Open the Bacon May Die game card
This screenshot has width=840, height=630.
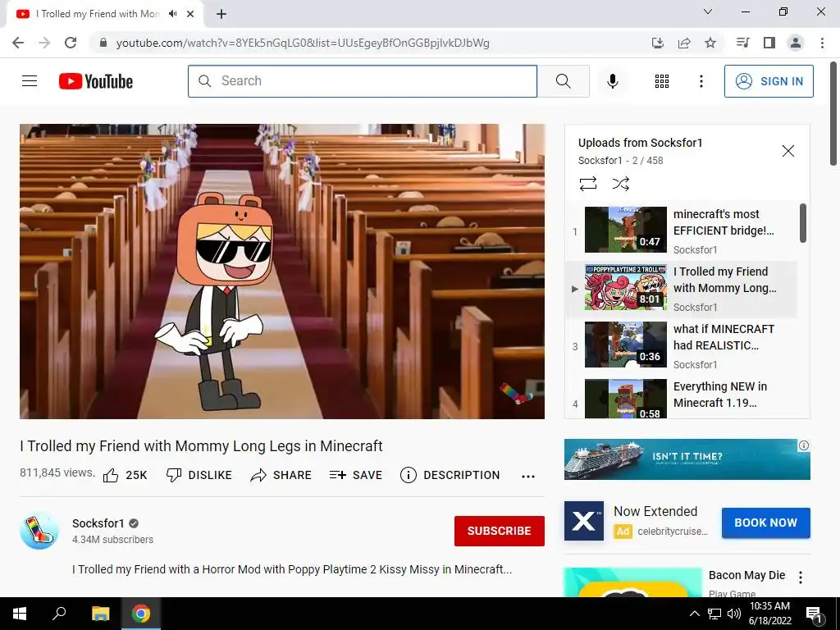point(632,582)
